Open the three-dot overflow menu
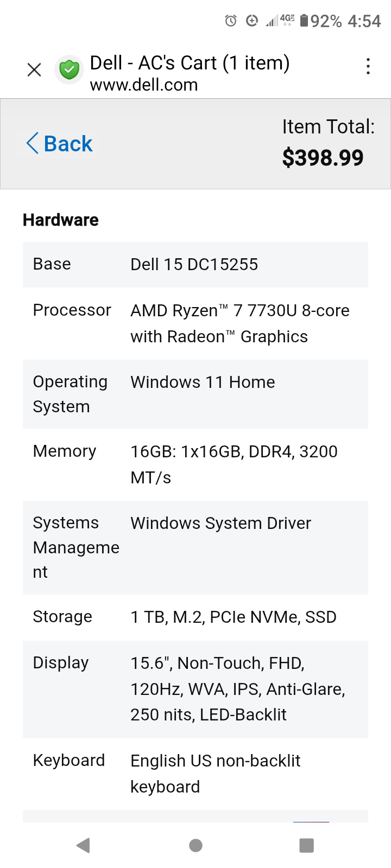391x868 pixels. point(368,66)
